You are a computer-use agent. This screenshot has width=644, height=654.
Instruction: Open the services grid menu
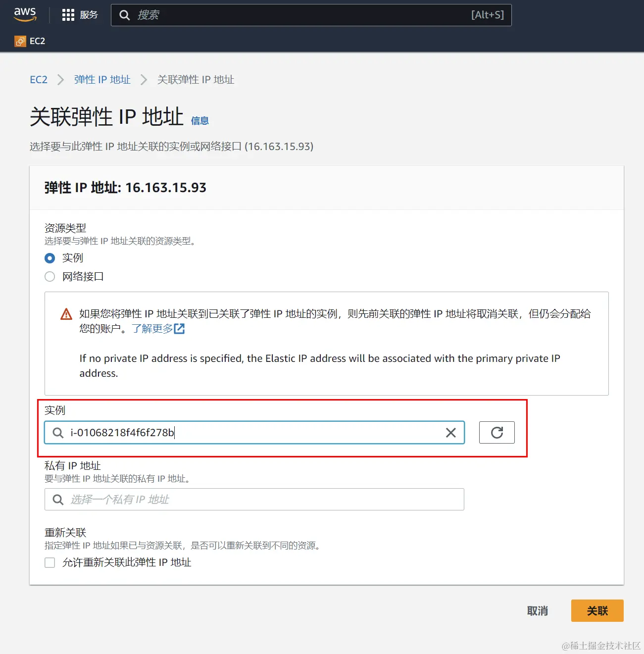coord(68,15)
